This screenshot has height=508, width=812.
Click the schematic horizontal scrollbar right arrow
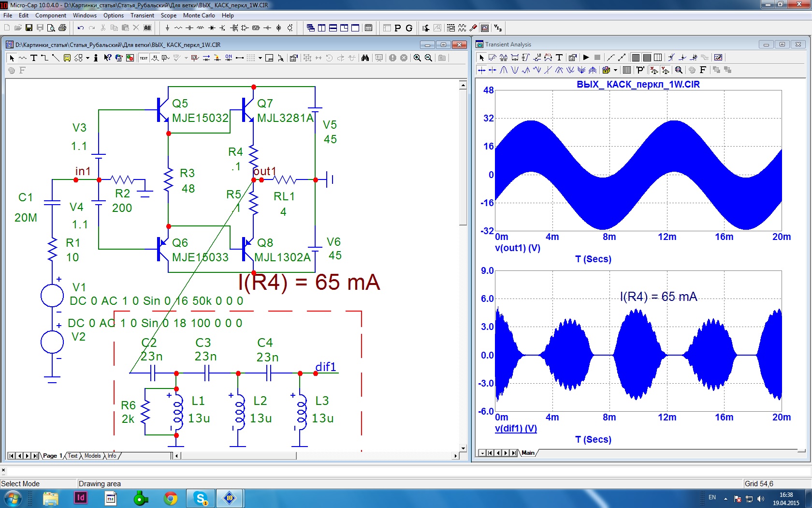[x=455, y=456]
